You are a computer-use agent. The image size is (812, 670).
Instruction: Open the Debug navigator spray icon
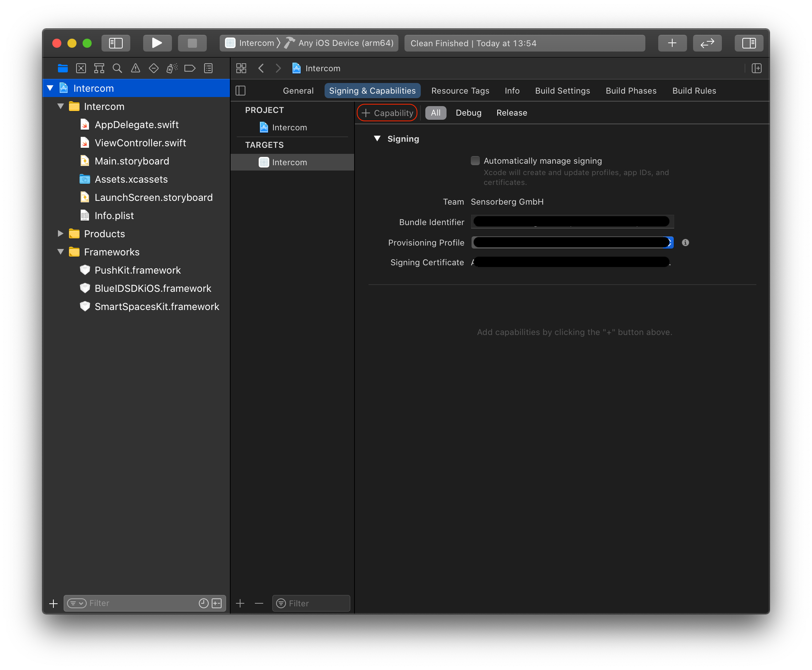(x=172, y=68)
